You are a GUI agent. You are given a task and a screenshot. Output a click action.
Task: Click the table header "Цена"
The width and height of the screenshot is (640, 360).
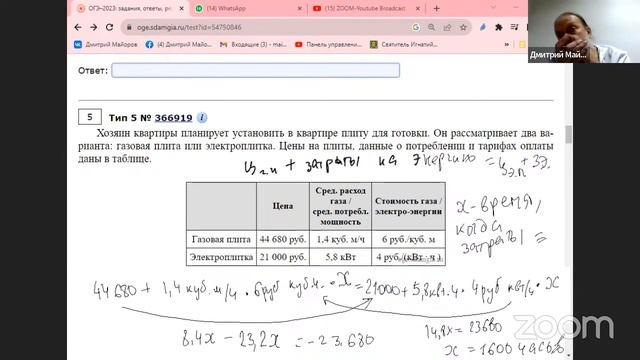283,206
